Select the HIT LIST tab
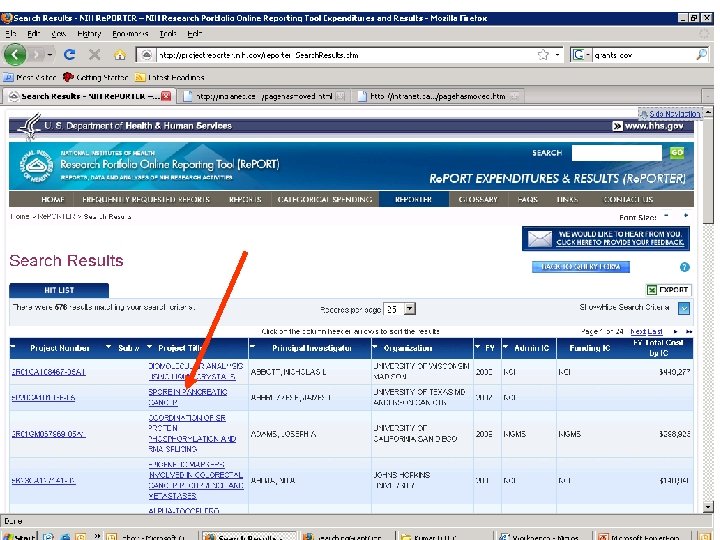This screenshot has height=540, width=720. [59, 290]
